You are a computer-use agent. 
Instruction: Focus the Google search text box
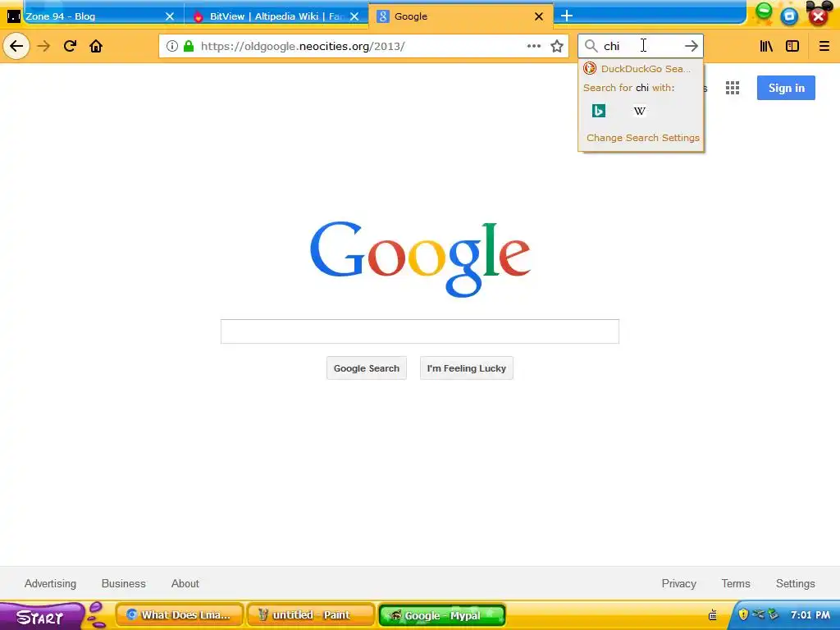[x=420, y=331]
